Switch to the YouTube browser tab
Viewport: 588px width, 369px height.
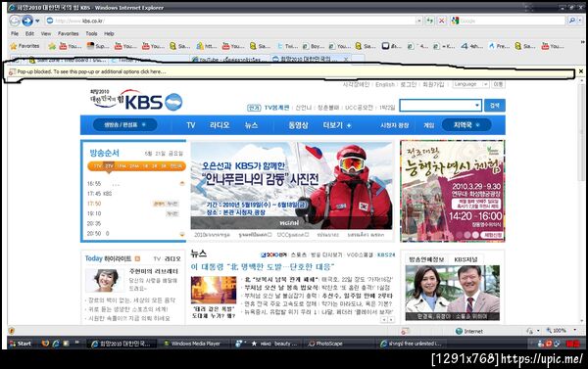pos(229,59)
